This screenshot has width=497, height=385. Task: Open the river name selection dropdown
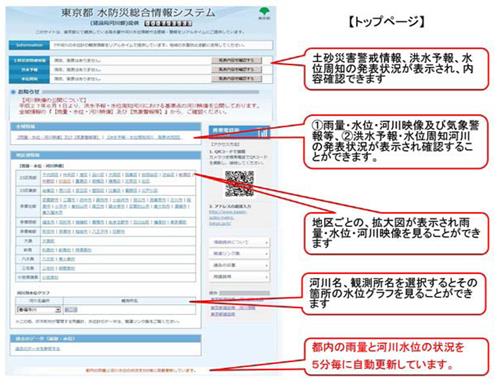(39, 310)
